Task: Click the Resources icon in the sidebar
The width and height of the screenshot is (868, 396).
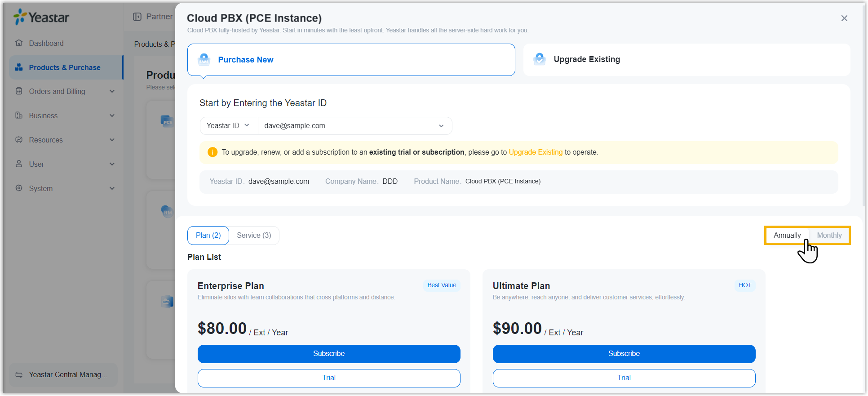Action: [x=19, y=140]
